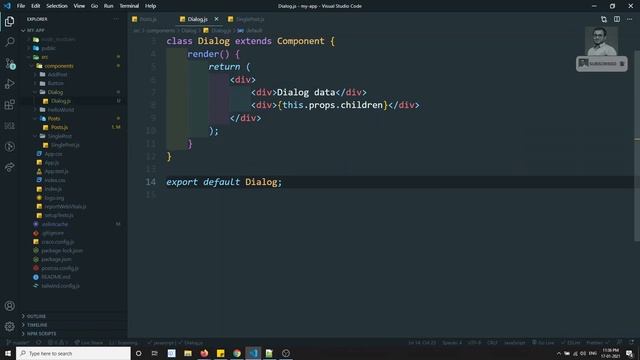Screen dimensions: 640x360
Task: Click the Subscribe button overlay
Action: tap(602, 64)
